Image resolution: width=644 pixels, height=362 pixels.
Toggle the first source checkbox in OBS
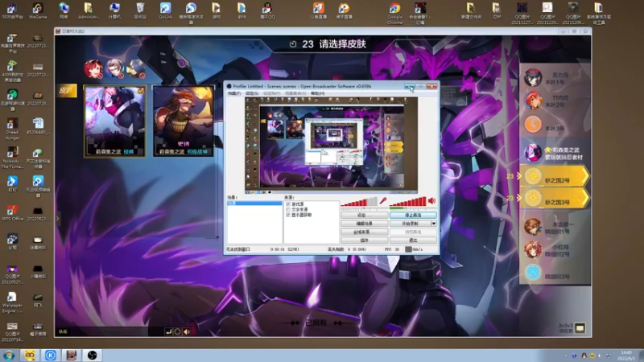tap(288, 204)
